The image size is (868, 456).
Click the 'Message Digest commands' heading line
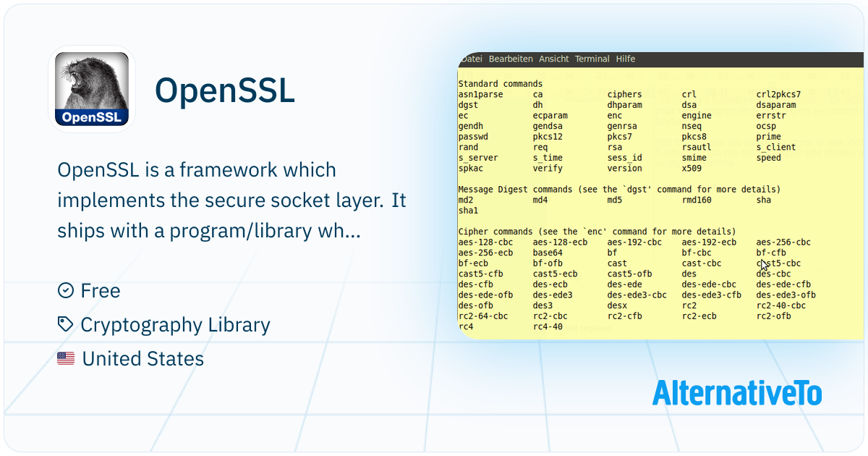click(x=619, y=190)
